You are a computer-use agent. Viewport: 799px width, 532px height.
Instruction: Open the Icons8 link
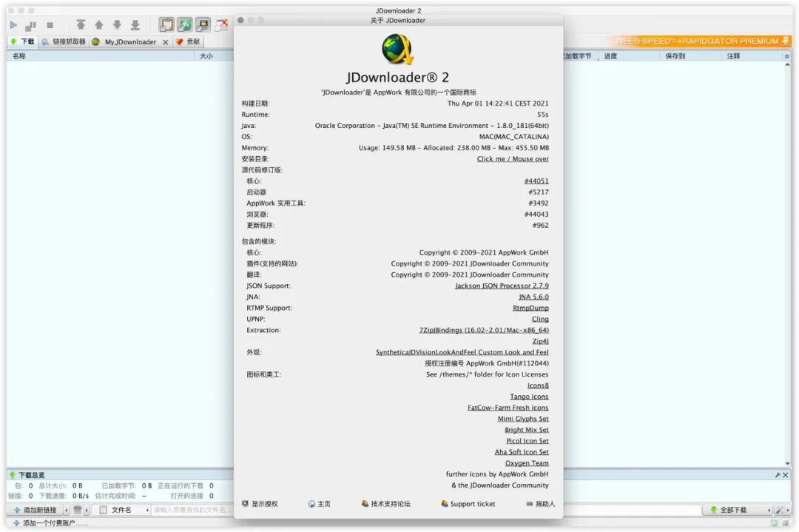coord(538,385)
